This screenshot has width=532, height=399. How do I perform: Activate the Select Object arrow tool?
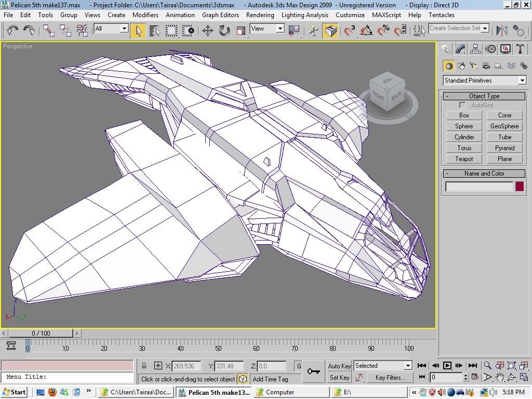click(138, 31)
